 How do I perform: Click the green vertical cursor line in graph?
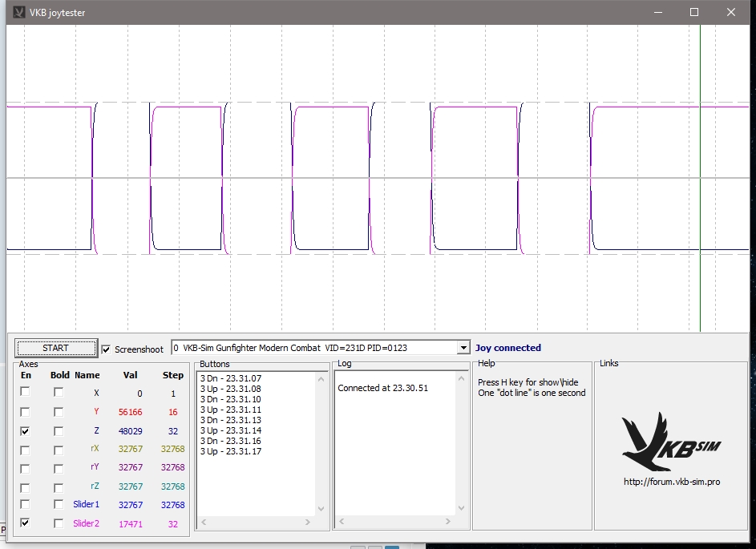[x=700, y=176]
